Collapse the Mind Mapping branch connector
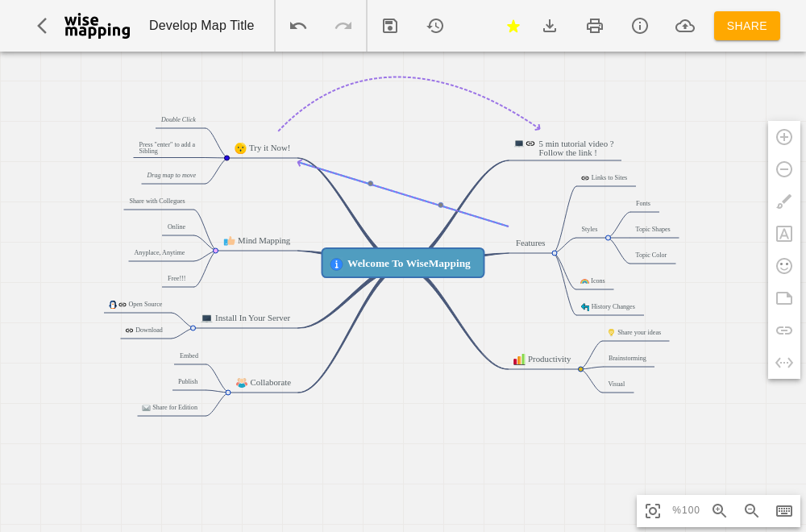This screenshot has width=806, height=532. pyautogui.click(x=215, y=251)
